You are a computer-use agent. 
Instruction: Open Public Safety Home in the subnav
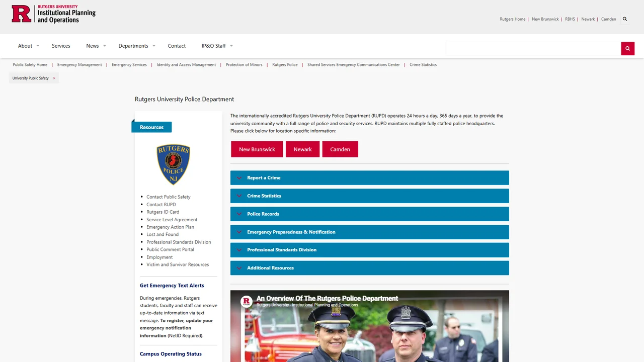(x=30, y=65)
